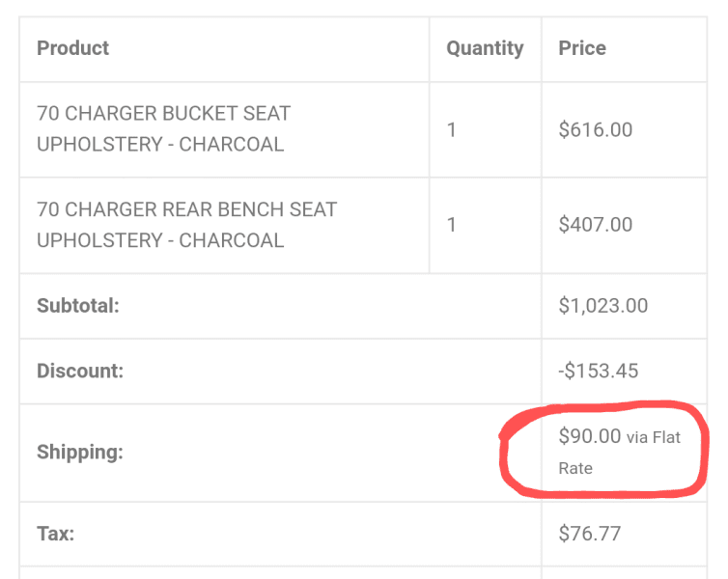Click the $407.00 price
This screenshot has width=728, height=579.
595,225
